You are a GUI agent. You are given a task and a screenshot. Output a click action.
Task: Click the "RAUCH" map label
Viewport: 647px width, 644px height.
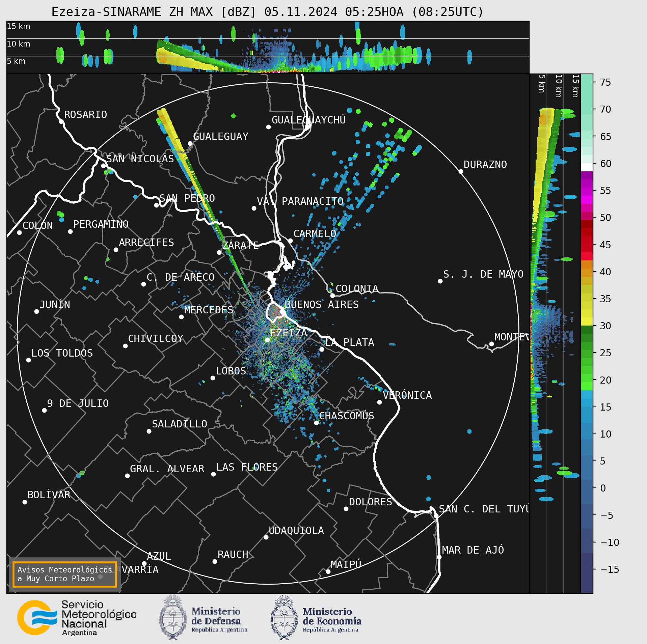point(233,554)
